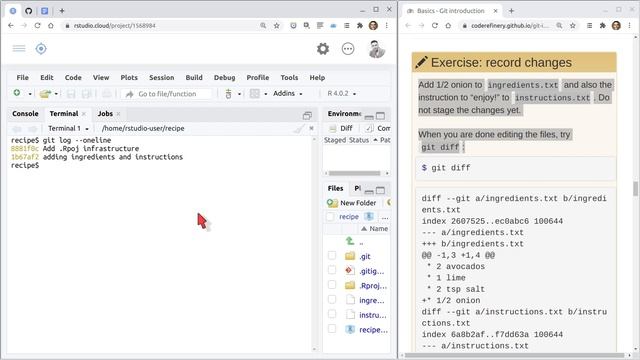Open the ingre... file link
This screenshot has width=640, height=360.
point(371,300)
